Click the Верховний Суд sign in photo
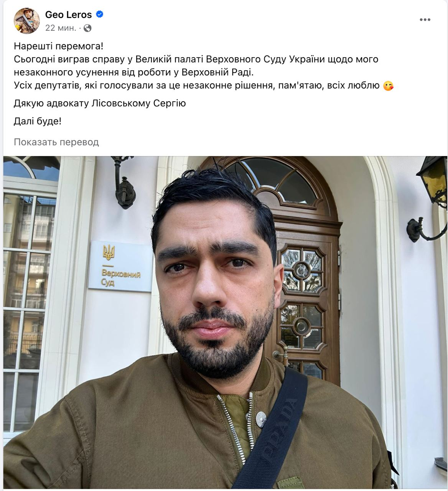Image resolution: width=448 pixels, height=491 pixels. click(x=120, y=266)
